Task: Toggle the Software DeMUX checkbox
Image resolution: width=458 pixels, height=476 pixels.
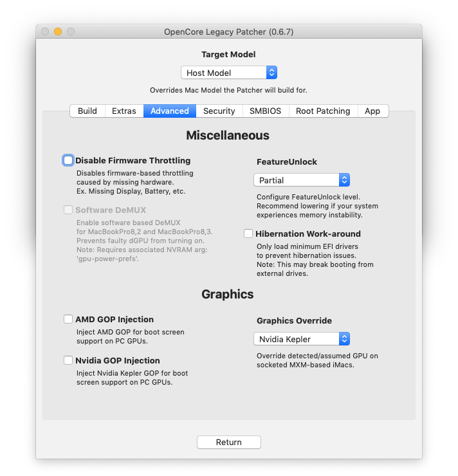Action: point(68,210)
